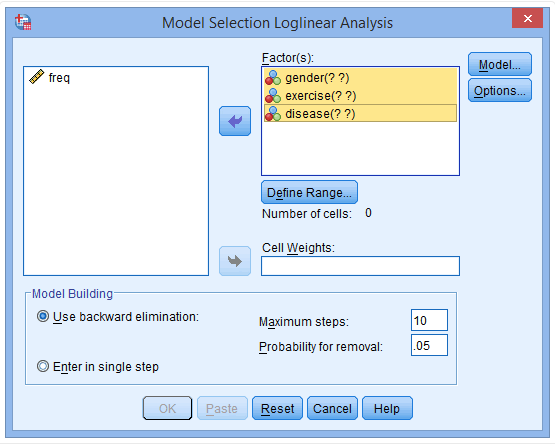Click the OK button
Viewport: 555px width, 446px height.
(x=167, y=408)
